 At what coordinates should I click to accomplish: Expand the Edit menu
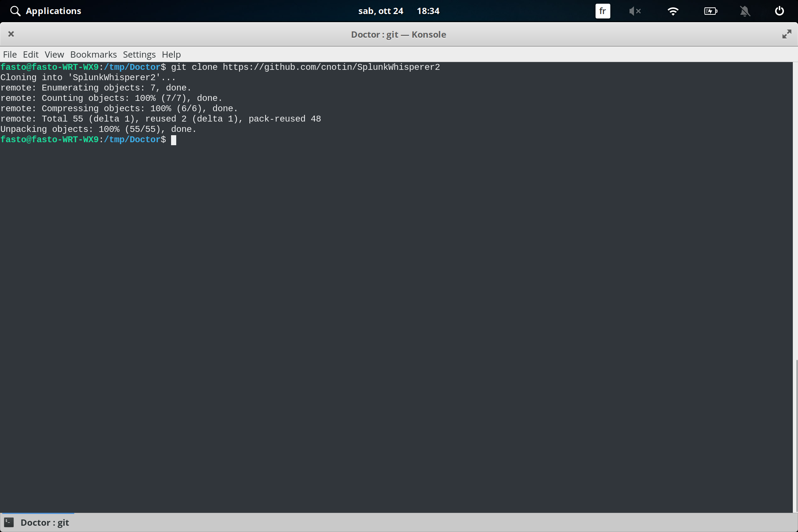pyautogui.click(x=31, y=54)
